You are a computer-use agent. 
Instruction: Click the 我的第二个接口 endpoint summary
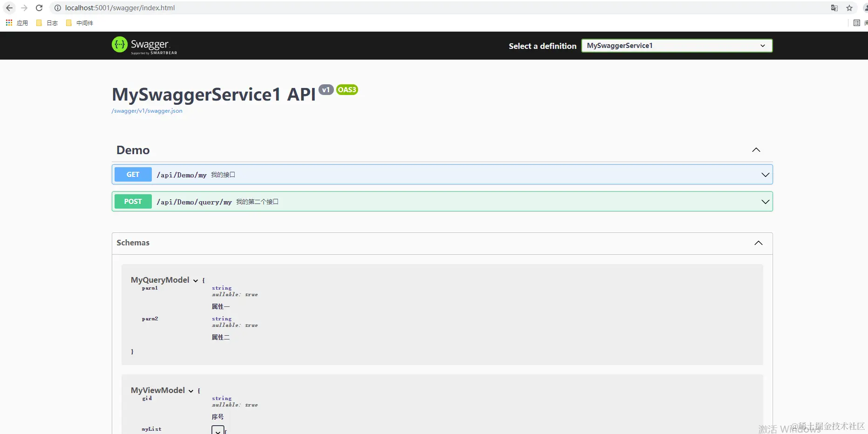pos(257,202)
